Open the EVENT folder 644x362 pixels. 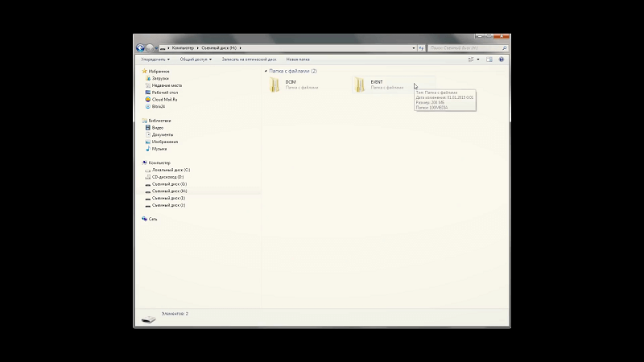click(x=364, y=84)
